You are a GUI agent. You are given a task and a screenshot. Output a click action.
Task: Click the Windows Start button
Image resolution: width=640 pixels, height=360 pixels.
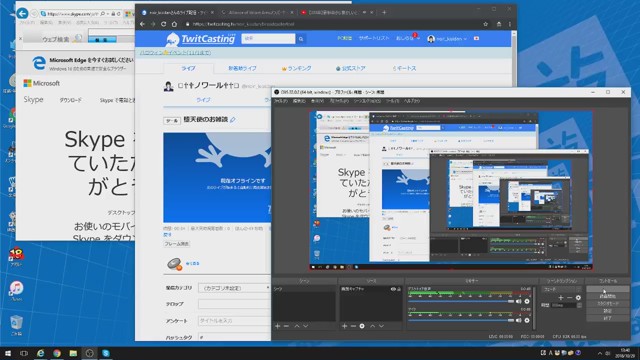[8, 353]
